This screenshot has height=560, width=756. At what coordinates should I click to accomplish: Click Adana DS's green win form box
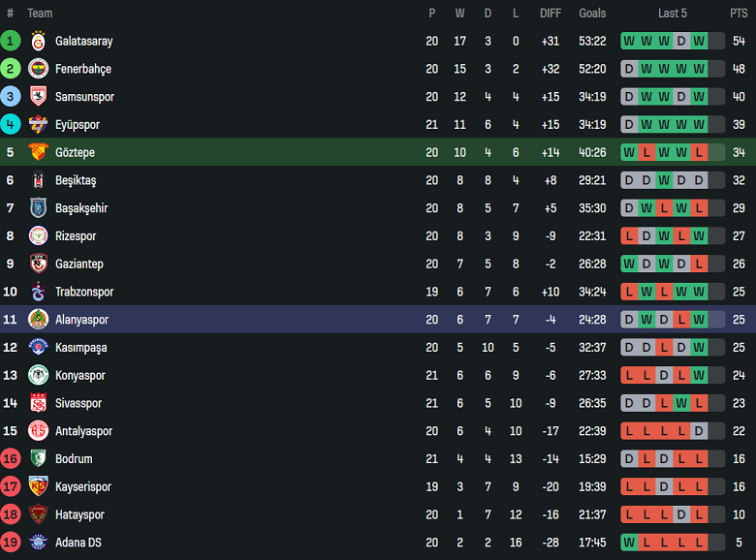(x=629, y=543)
